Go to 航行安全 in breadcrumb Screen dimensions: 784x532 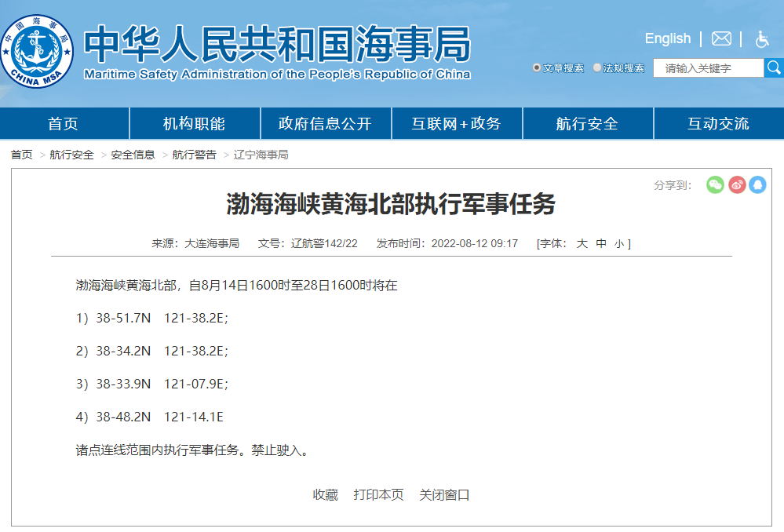coord(71,155)
